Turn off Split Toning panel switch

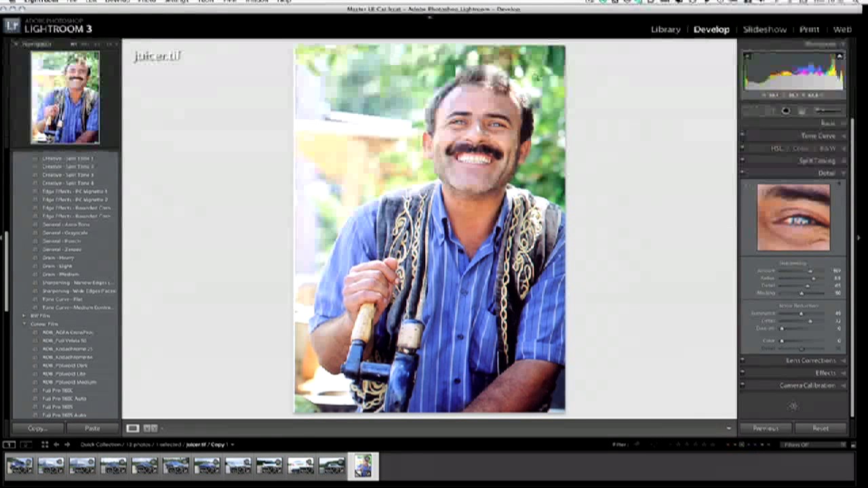[x=743, y=161]
